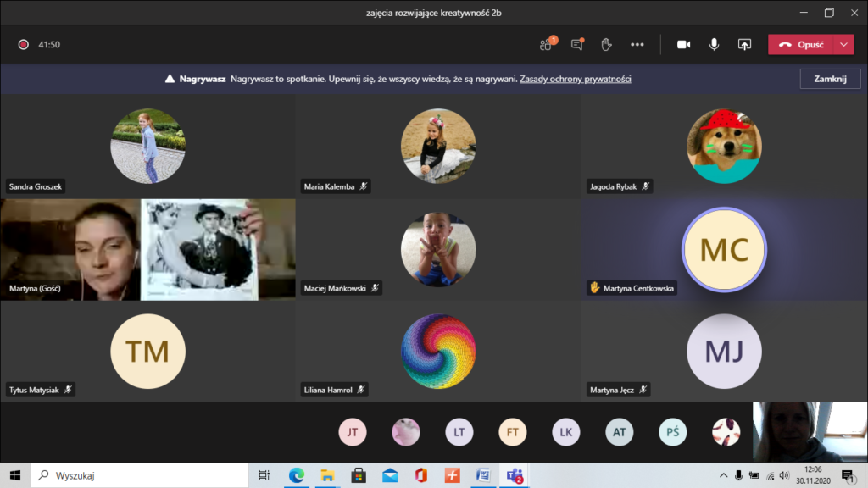Click the feather photo participant bubble
868x488 pixels.
(726, 432)
